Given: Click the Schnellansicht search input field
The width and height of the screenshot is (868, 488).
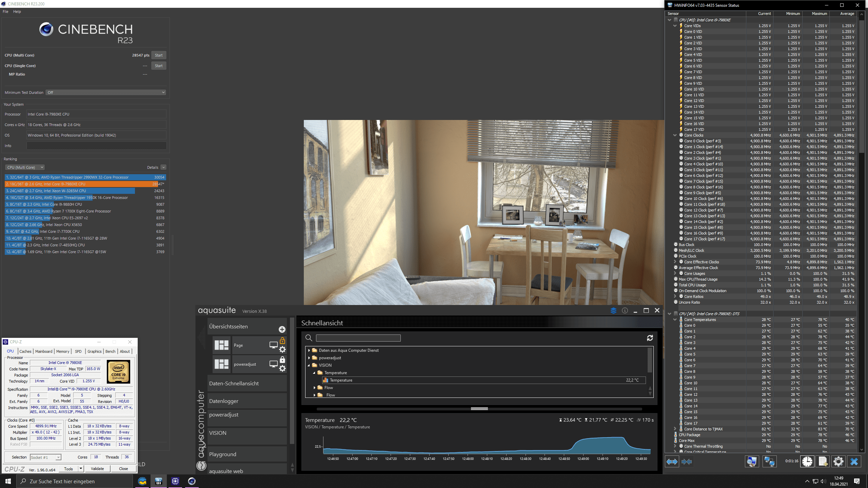Looking at the screenshot, I should [358, 338].
